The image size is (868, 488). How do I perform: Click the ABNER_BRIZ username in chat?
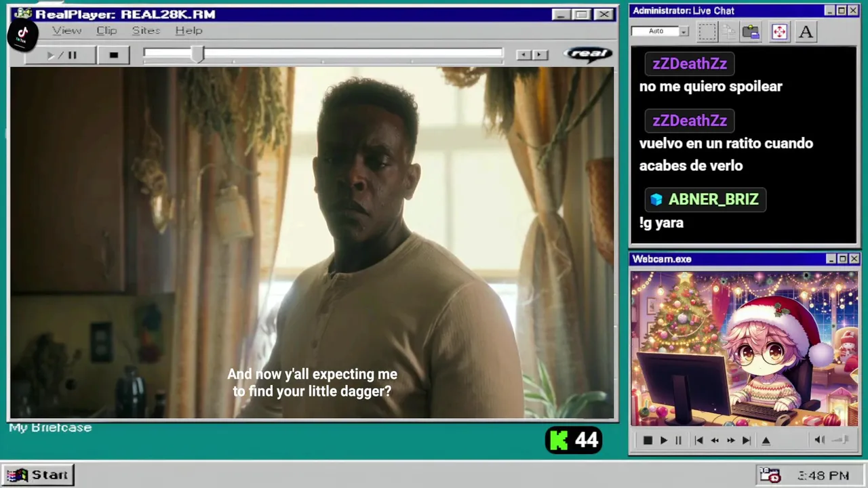(x=713, y=199)
